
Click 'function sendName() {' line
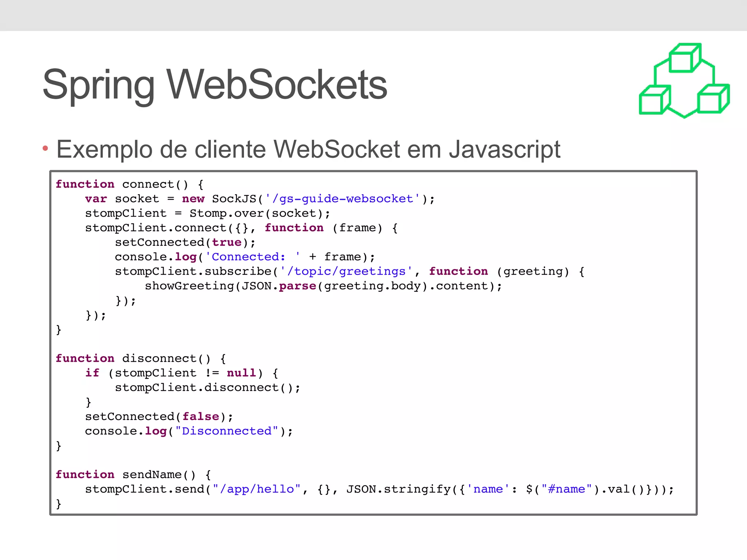coord(133,475)
